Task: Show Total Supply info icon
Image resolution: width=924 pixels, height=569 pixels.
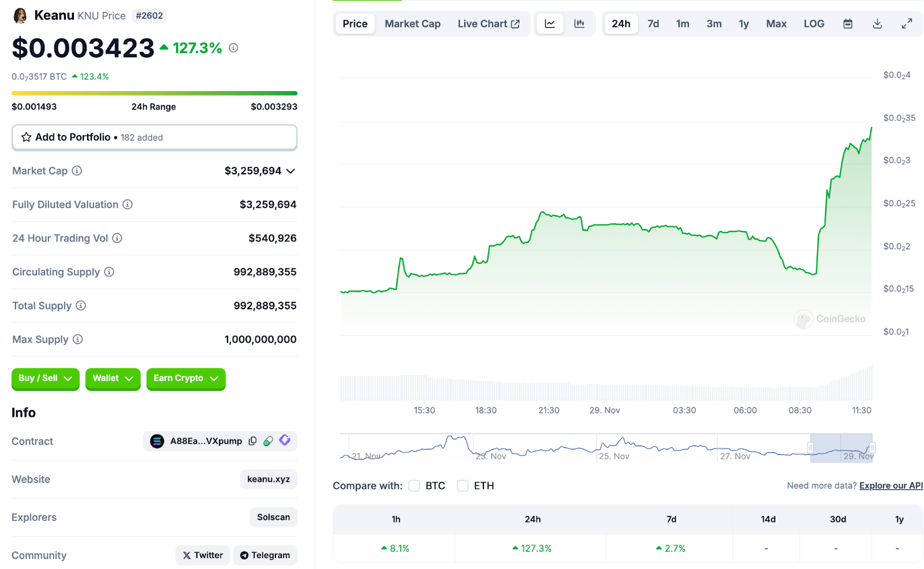Action: (x=81, y=305)
